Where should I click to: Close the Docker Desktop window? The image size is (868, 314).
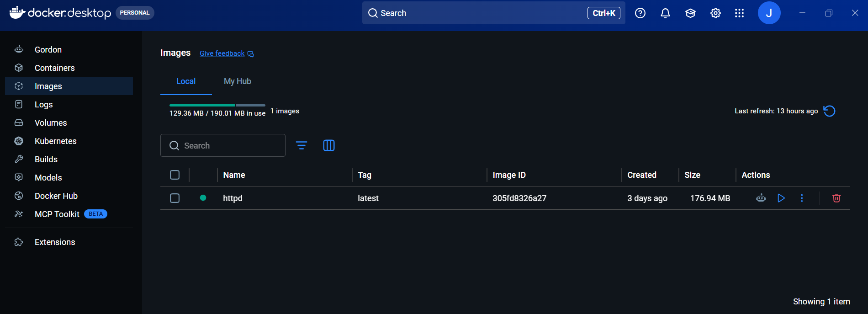pyautogui.click(x=855, y=13)
